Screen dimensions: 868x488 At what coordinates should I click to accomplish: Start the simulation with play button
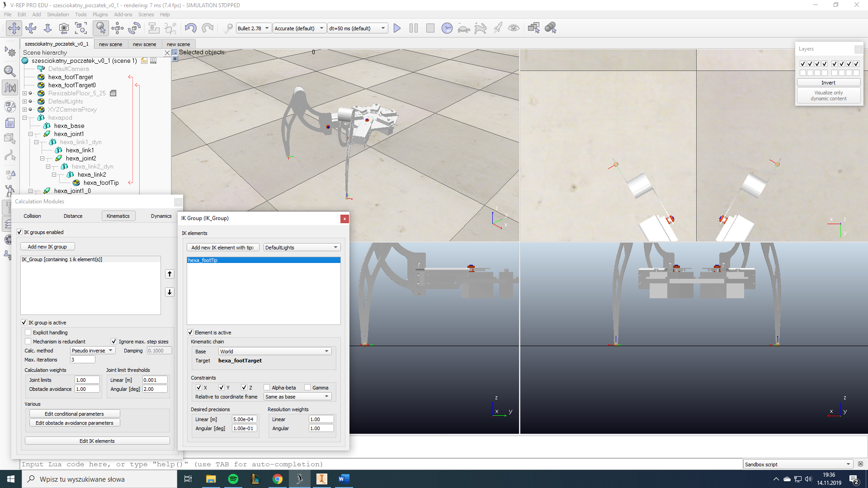(397, 28)
